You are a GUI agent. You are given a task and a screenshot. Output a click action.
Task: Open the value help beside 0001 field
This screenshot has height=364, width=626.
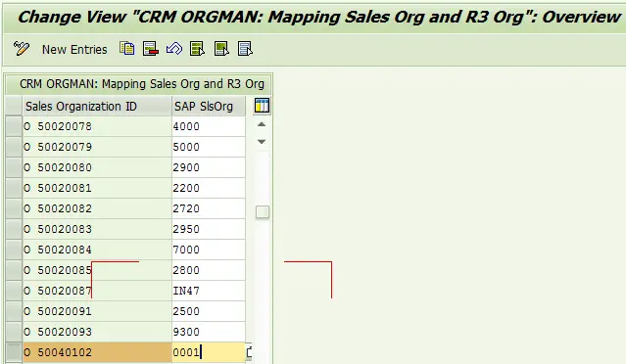coord(249,352)
